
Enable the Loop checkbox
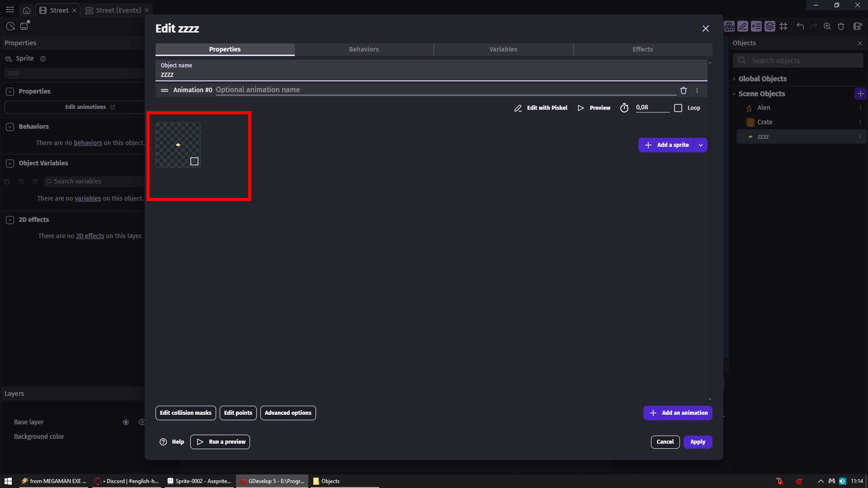[x=678, y=108]
